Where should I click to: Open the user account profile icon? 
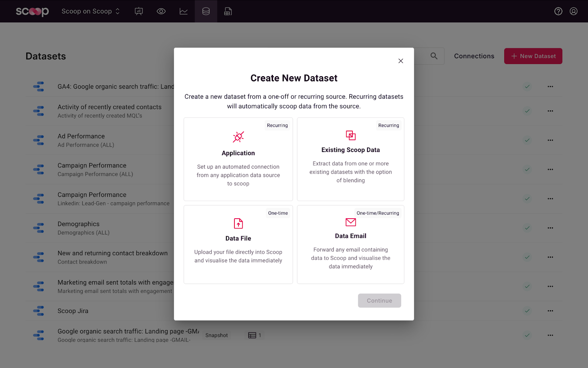click(x=574, y=11)
